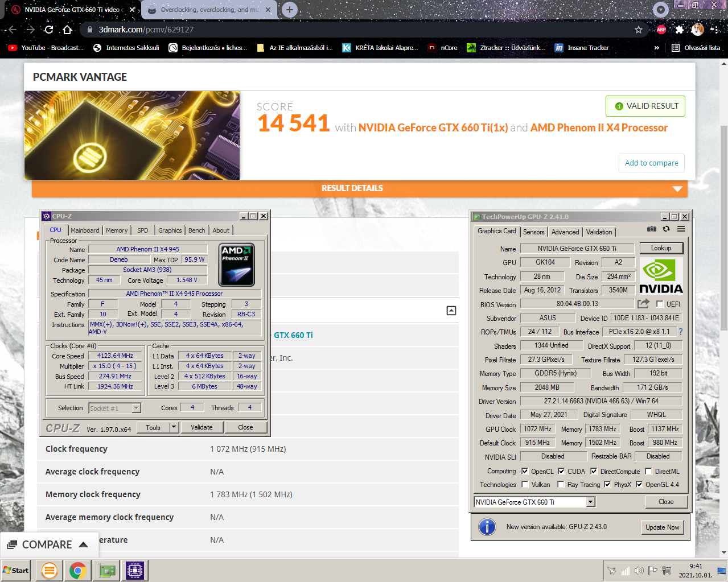This screenshot has width=728, height=582.
Task: Switch to CPU-Z Memory tab
Action: 117,230
